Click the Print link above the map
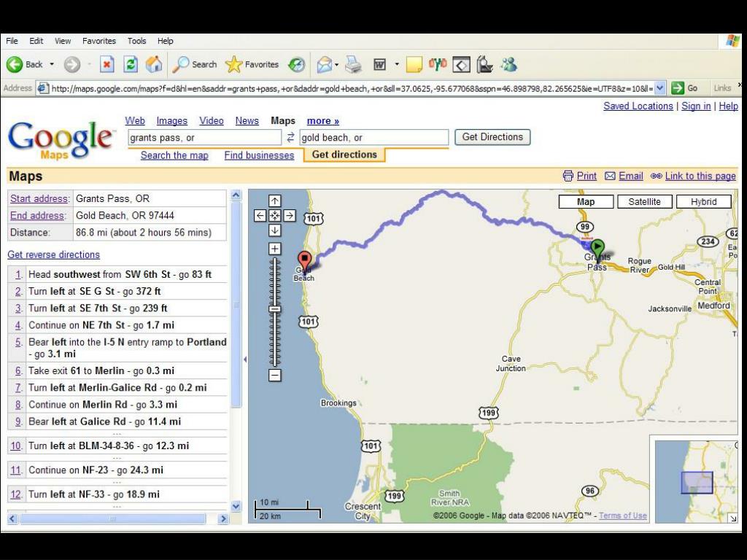The image size is (747, 560). click(587, 176)
